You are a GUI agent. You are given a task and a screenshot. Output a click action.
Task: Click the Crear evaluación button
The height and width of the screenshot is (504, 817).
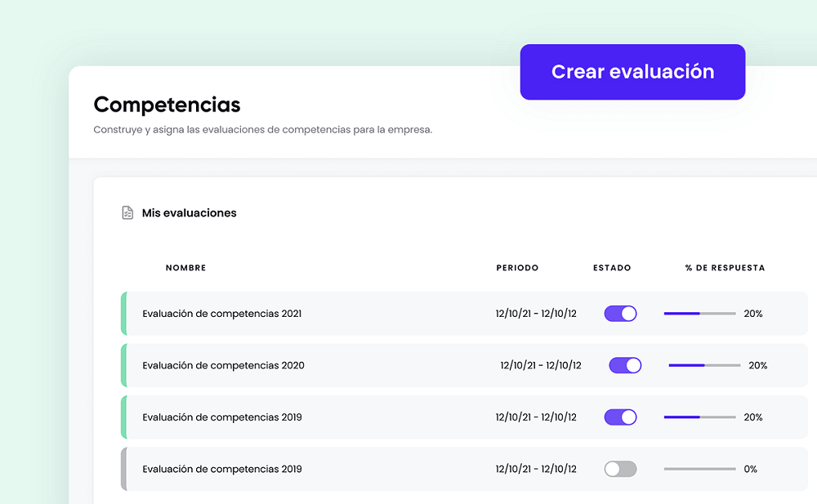click(632, 72)
